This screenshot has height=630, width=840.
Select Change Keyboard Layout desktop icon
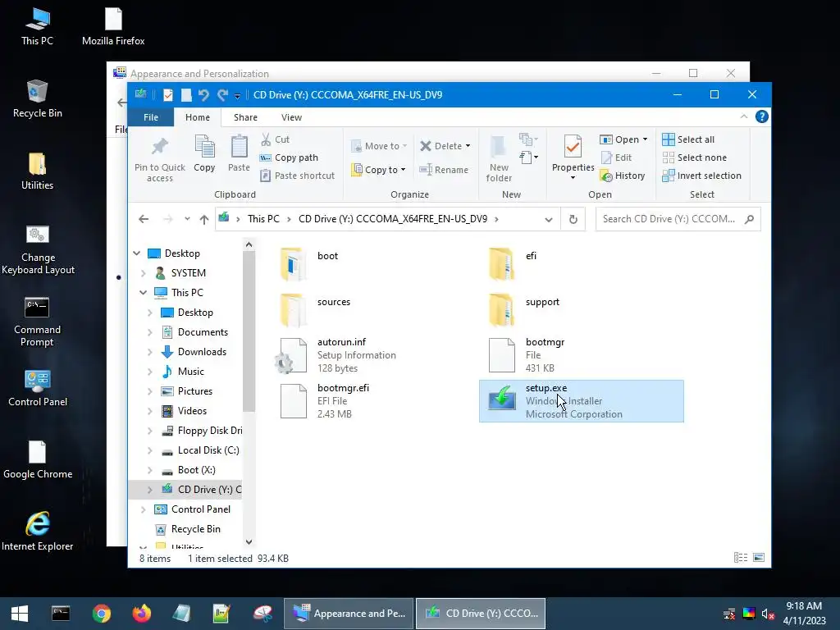(38, 249)
